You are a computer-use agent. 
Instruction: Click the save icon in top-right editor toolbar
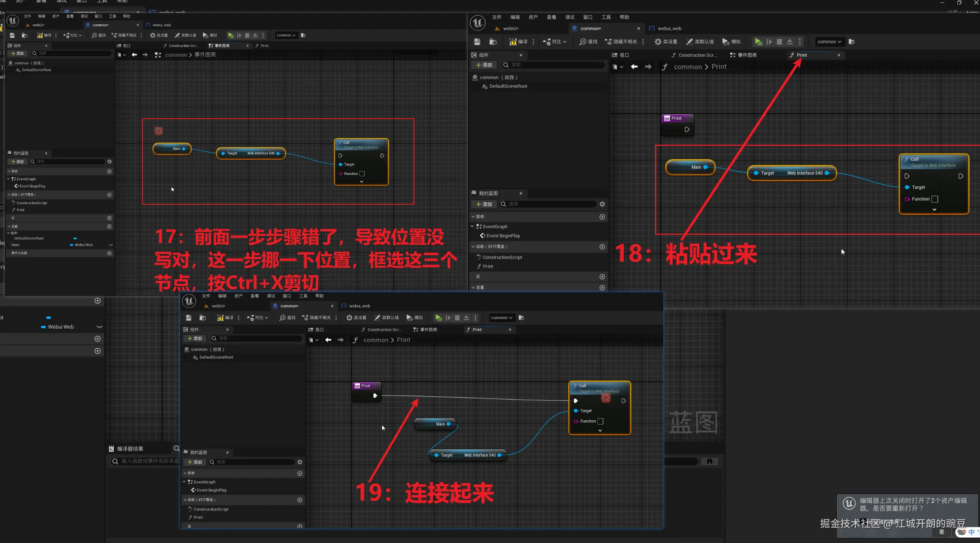(x=477, y=42)
